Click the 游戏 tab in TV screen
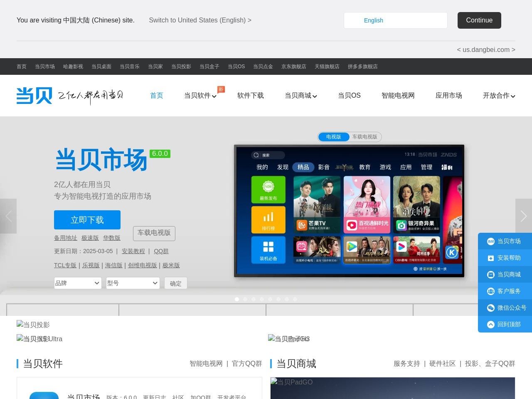Screen dimensions: 532x399 click(385, 167)
